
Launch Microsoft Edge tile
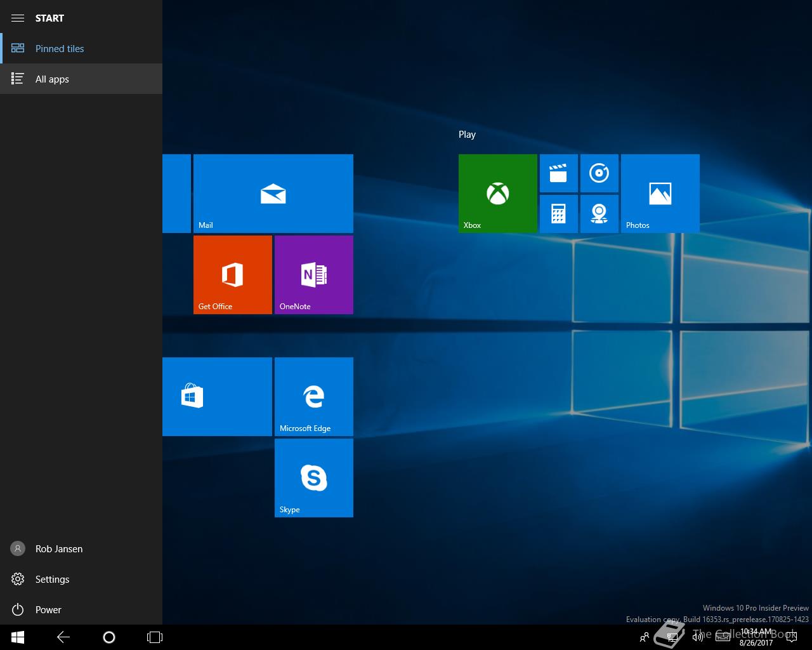(314, 397)
